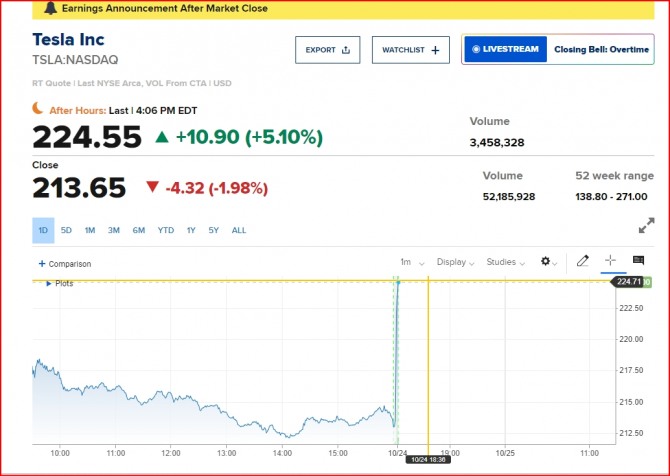This screenshot has height=476, width=670.
Task: Select the pencil drawing tool icon
Action: pyautogui.click(x=582, y=261)
